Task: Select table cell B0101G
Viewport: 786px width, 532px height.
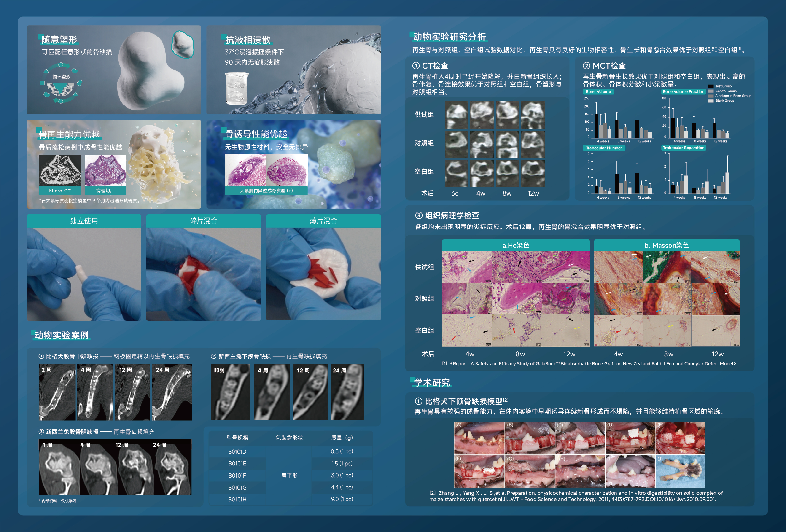Action: click(237, 487)
